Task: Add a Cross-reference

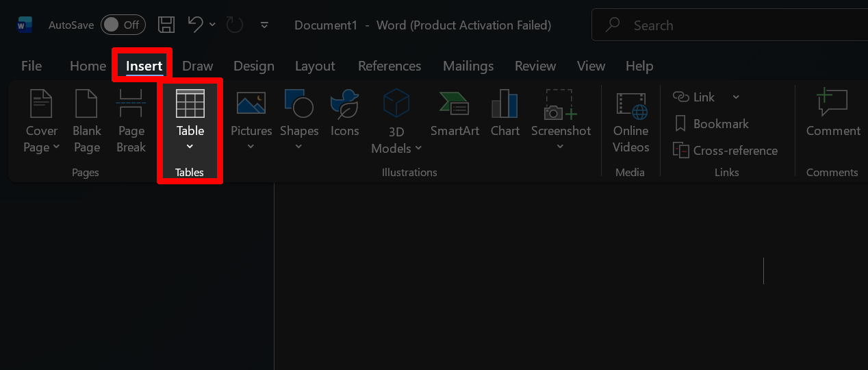Action: click(x=726, y=151)
